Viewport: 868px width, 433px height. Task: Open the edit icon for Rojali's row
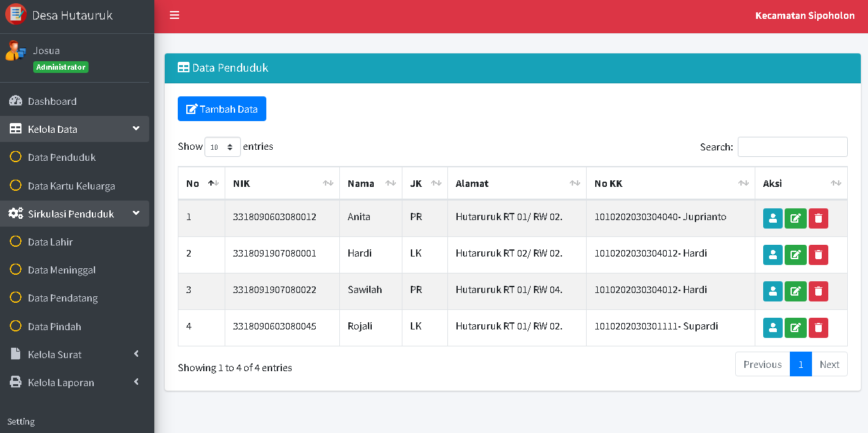[795, 328]
